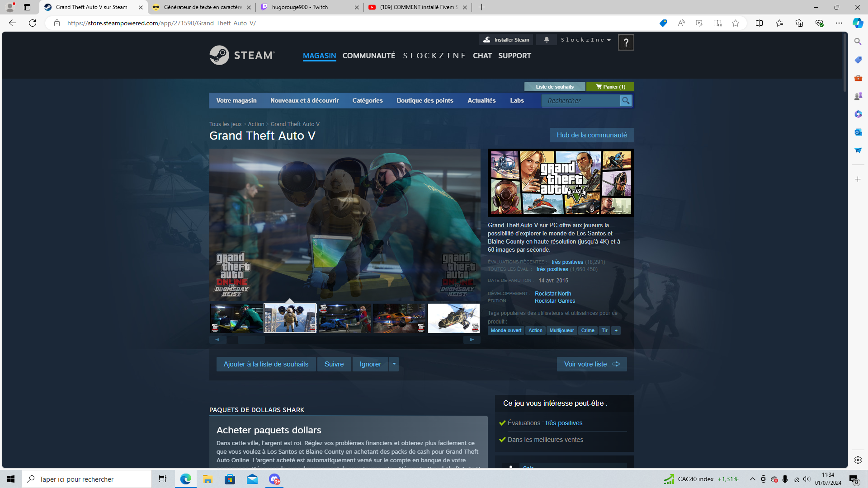Go back with the browser back arrow
The image size is (868, 488).
point(13,23)
